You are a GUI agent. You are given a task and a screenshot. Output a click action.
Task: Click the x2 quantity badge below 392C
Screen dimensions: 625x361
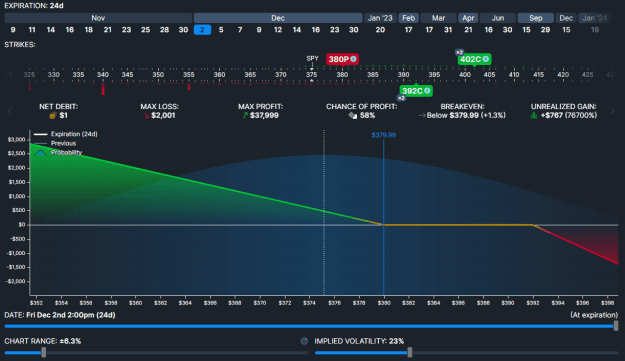coord(401,98)
